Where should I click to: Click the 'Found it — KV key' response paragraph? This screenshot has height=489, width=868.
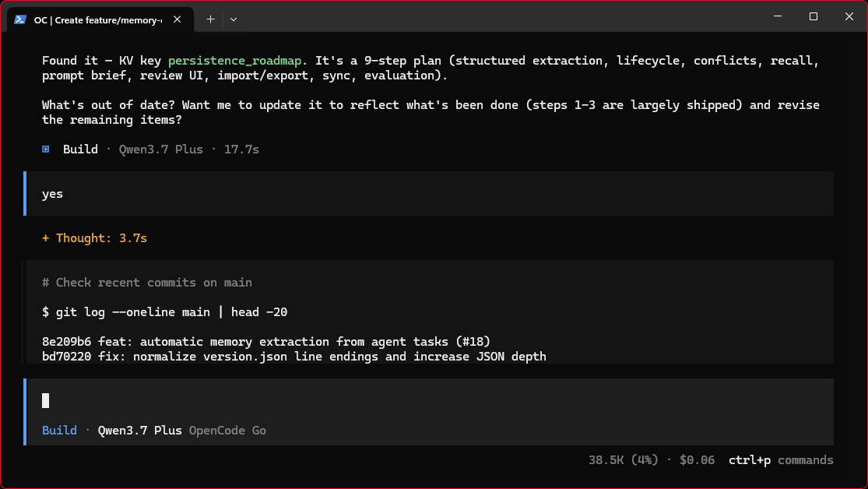(430, 68)
